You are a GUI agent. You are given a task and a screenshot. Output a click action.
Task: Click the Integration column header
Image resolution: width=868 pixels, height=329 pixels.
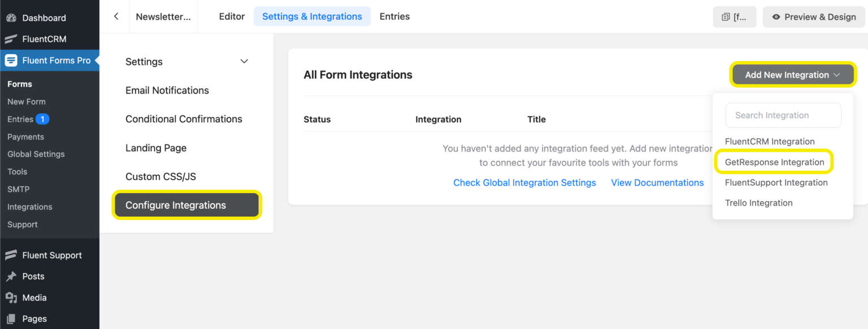[x=439, y=119]
